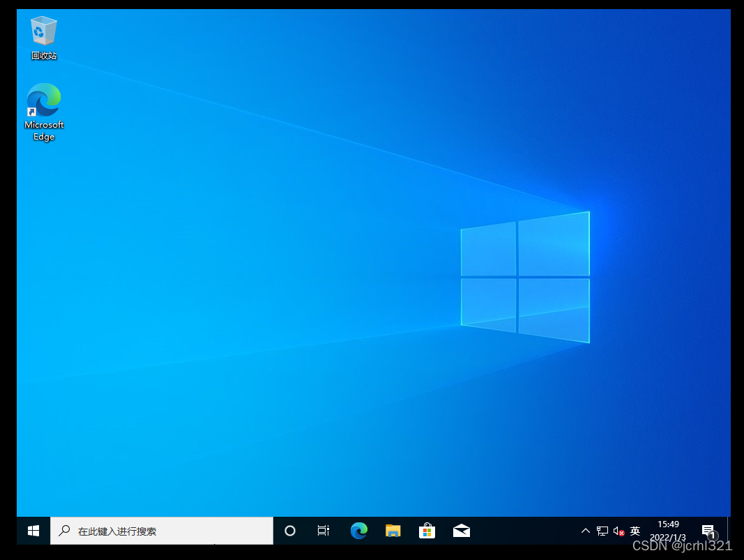This screenshot has width=744, height=560.
Task: Open Microsoft Store from the taskbar
Action: (427, 531)
